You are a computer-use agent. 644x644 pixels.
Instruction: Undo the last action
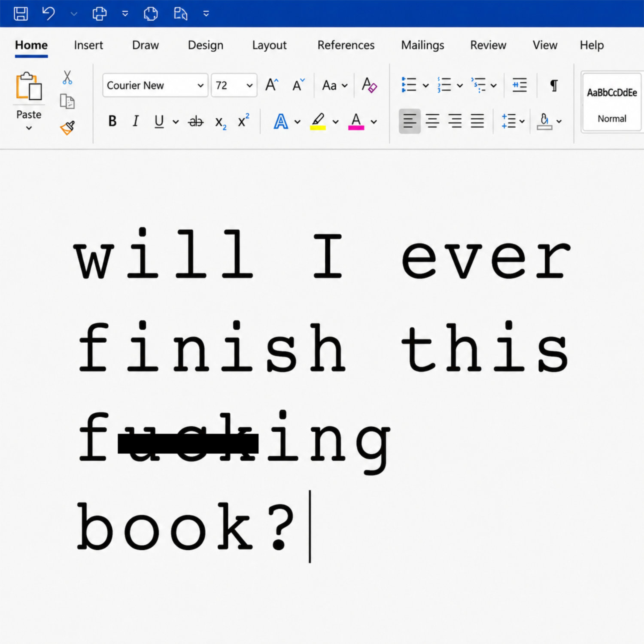[x=48, y=14]
